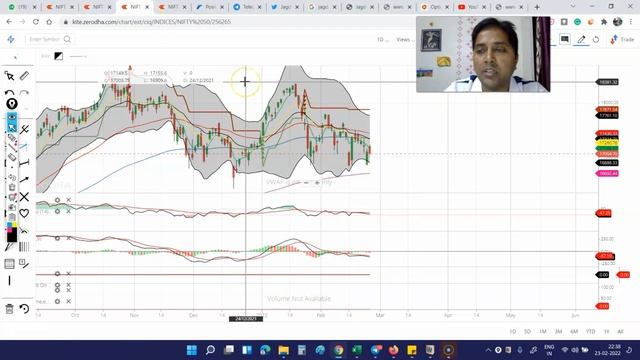Open the pencil draw tools icon

[x=581, y=39]
